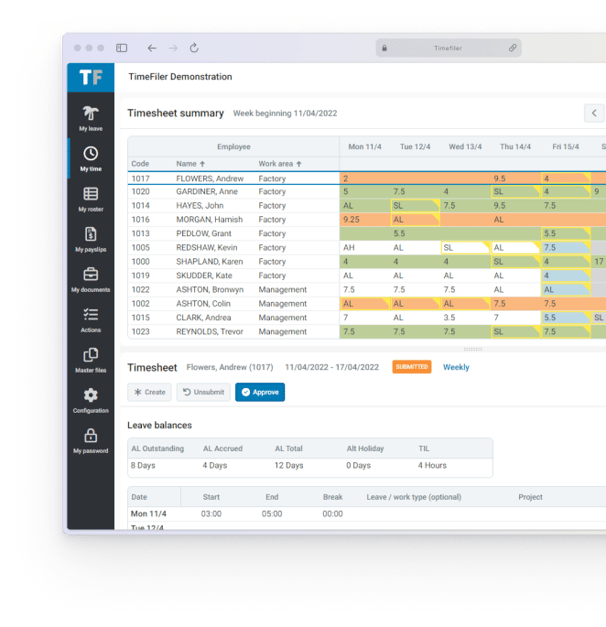Click code 1023 in the table
This screenshot has width=606, height=627.
[x=140, y=331]
